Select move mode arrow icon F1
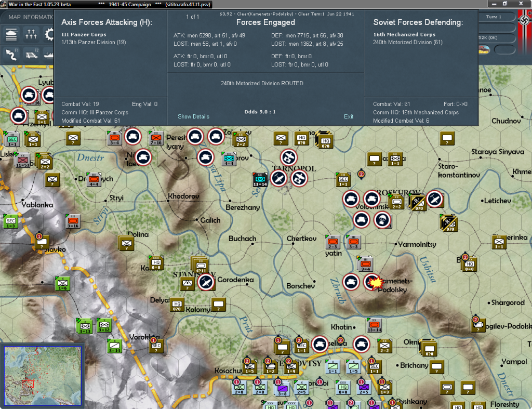This screenshot has height=409, width=532. click(11, 54)
